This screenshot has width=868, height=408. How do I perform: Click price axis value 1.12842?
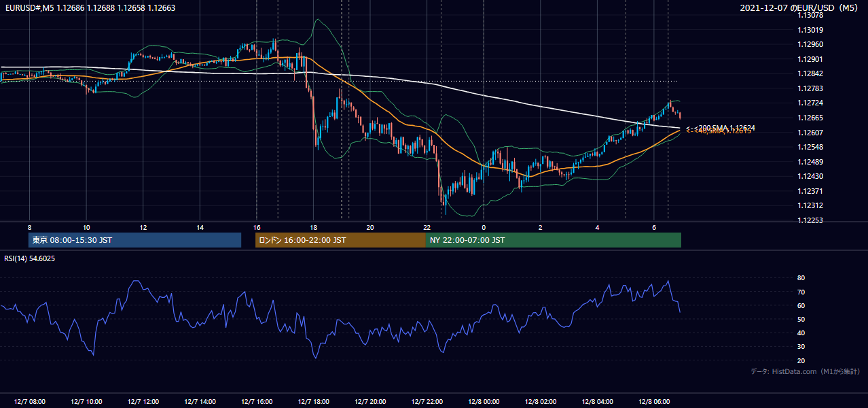pyautogui.click(x=810, y=74)
